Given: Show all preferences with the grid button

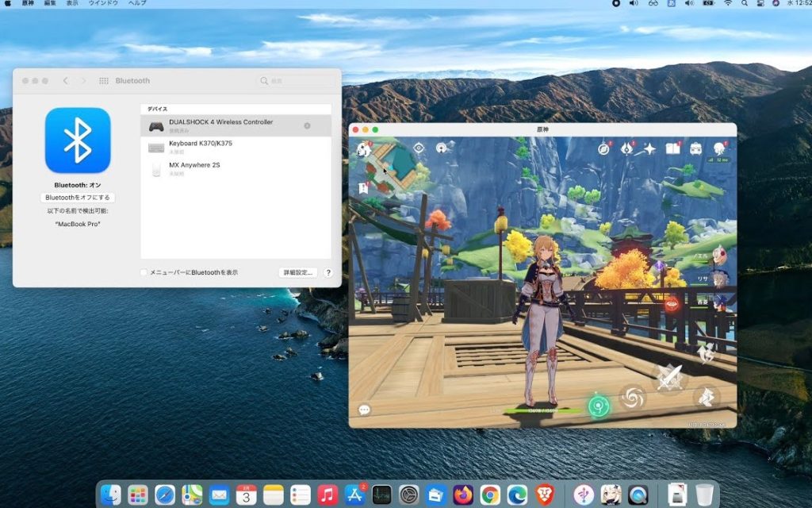Looking at the screenshot, I should click(x=103, y=81).
